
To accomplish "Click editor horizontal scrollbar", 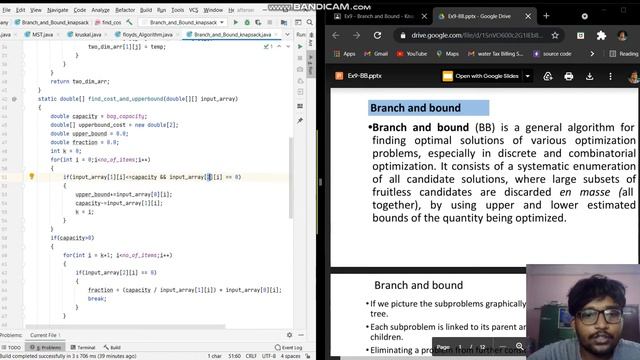I will (x=125, y=327).
